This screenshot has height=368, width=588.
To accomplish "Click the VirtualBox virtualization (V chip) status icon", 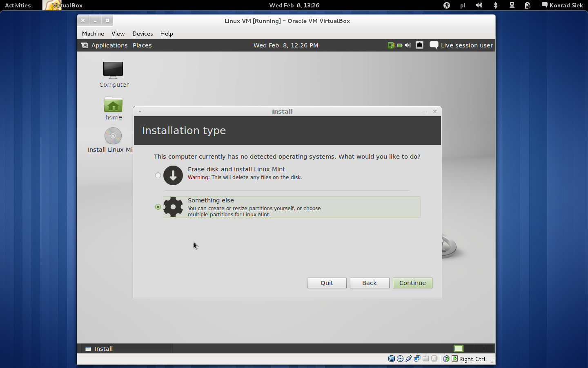I will [434, 359].
